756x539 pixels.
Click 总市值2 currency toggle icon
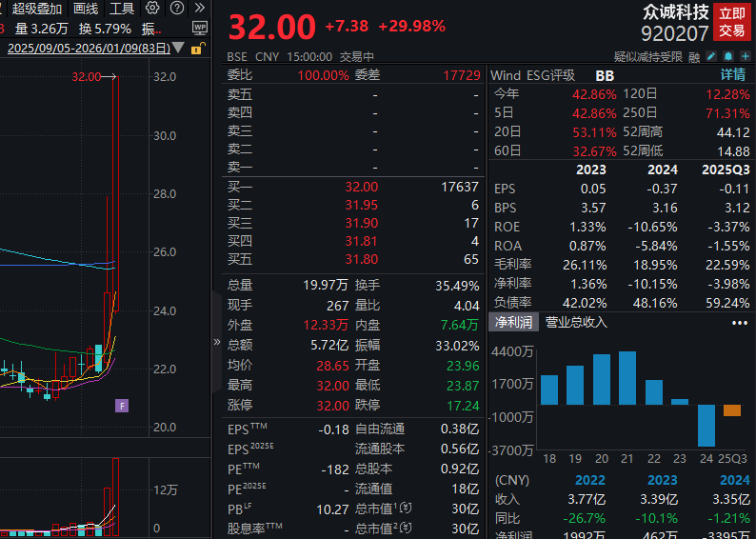[406, 528]
